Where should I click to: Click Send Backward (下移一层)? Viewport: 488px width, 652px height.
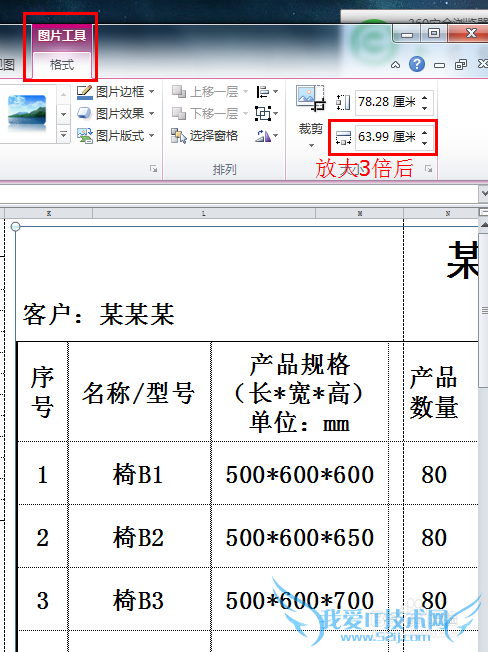(x=205, y=113)
